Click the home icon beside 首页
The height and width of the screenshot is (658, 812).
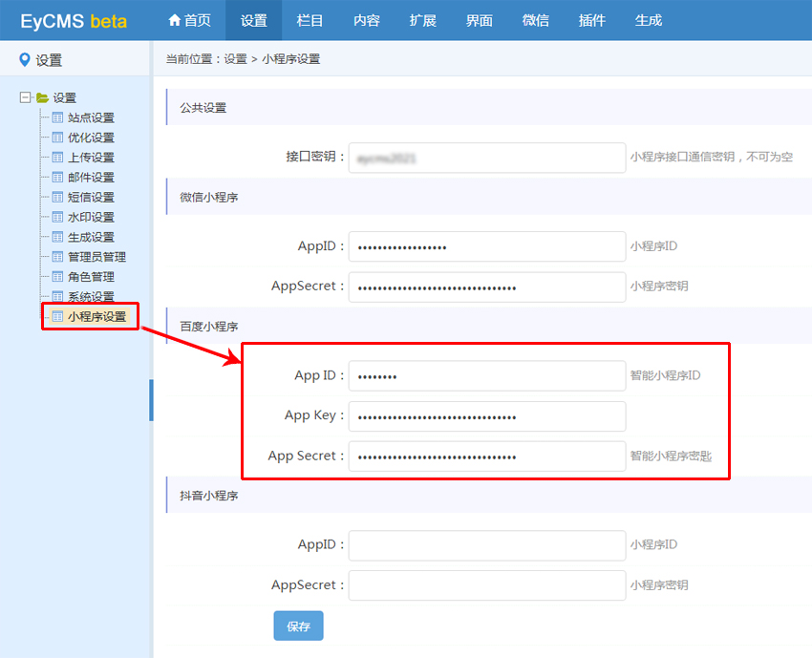coord(174,20)
